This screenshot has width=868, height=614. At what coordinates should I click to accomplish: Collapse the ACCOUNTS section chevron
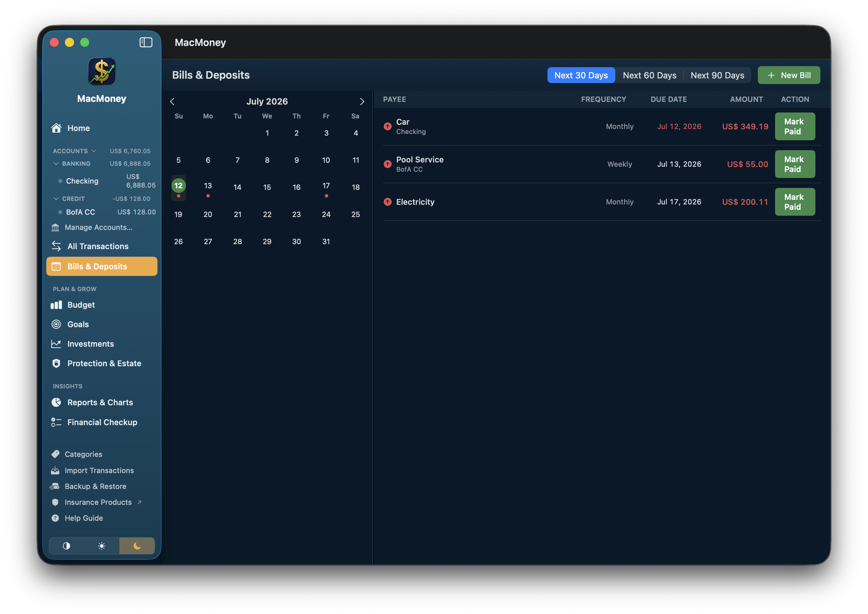click(x=94, y=151)
